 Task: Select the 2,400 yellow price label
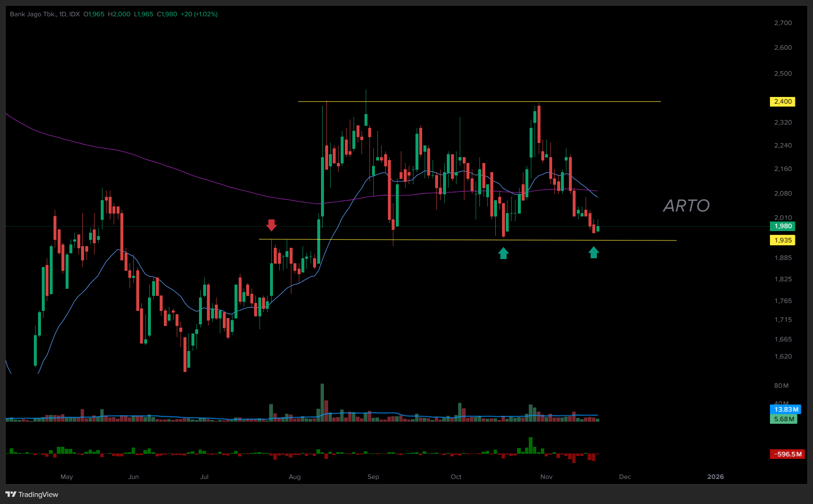coord(782,102)
